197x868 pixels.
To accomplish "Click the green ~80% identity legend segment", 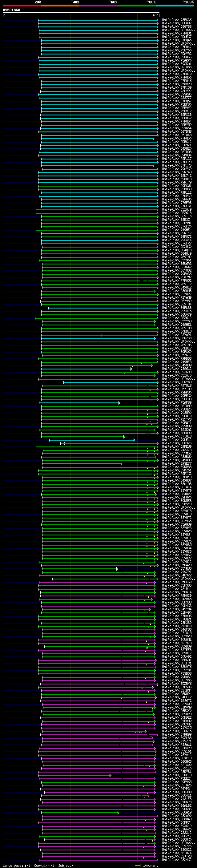I will [x=137, y=6].
